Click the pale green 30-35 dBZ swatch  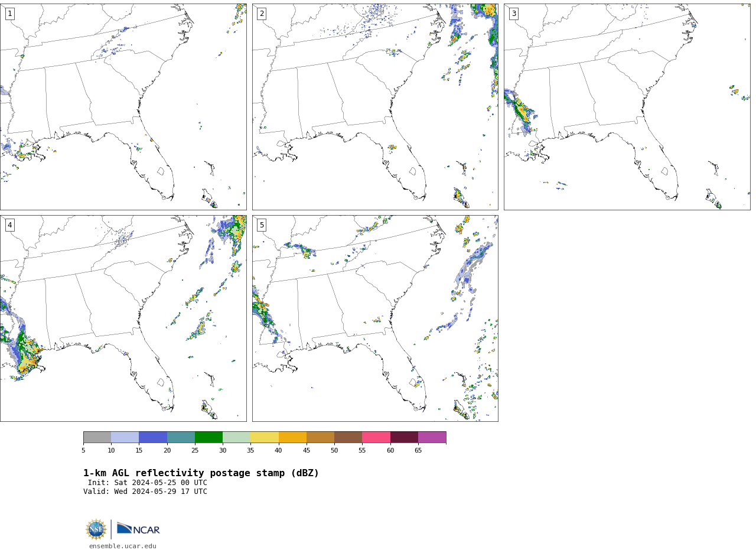click(x=237, y=437)
